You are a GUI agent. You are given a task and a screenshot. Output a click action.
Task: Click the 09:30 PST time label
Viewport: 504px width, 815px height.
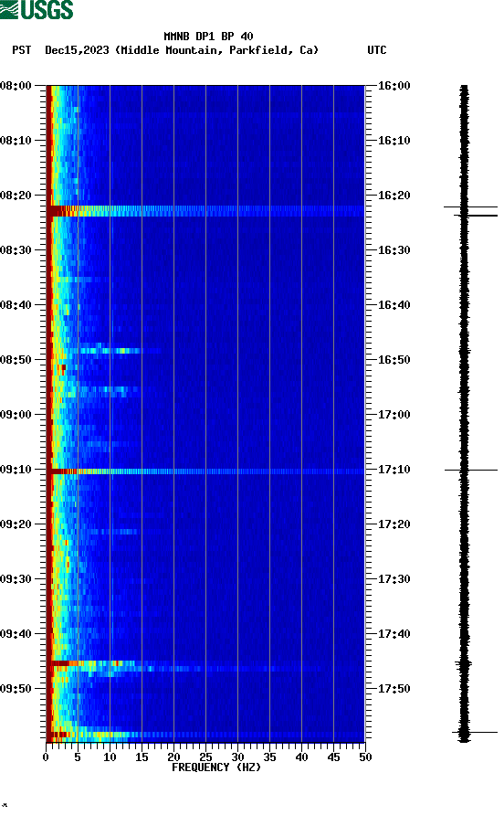(16, 579)
